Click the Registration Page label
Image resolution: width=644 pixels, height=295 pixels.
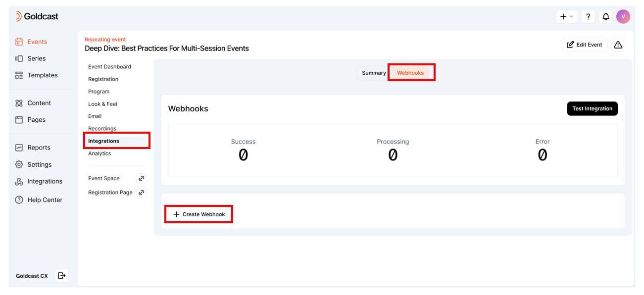tap(110, 193)
